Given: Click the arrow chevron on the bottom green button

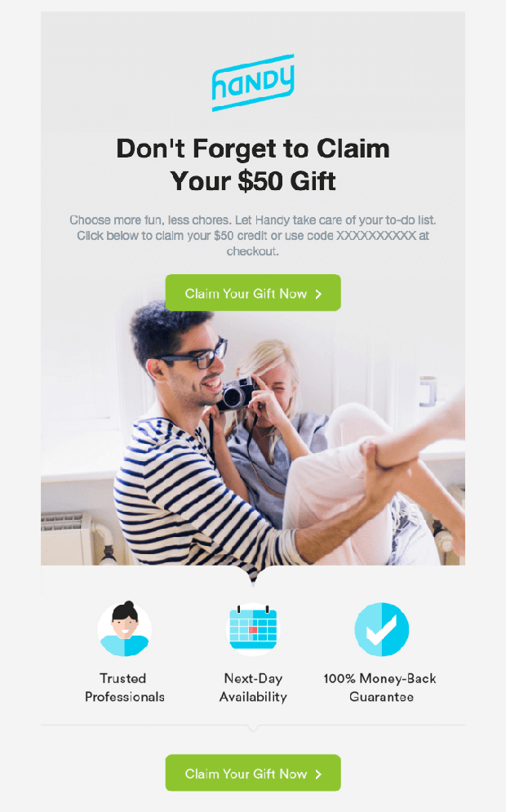Looking at the screenshot, I should click(x=318, y=774).
